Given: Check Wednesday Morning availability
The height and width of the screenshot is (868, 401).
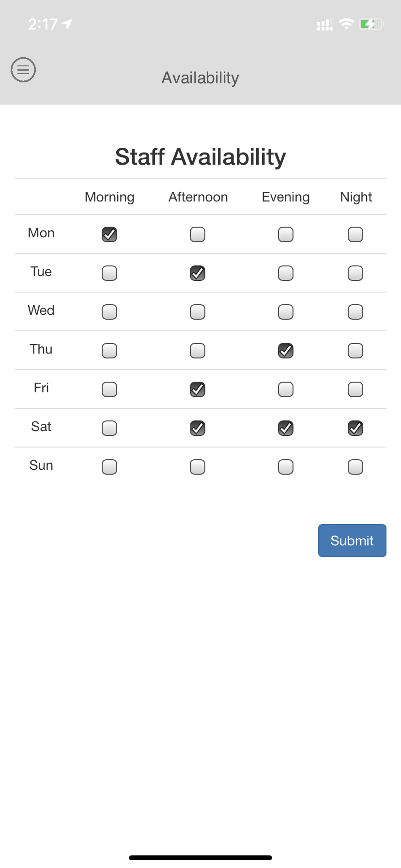Looking at the screenshot, I should (109, 312).
